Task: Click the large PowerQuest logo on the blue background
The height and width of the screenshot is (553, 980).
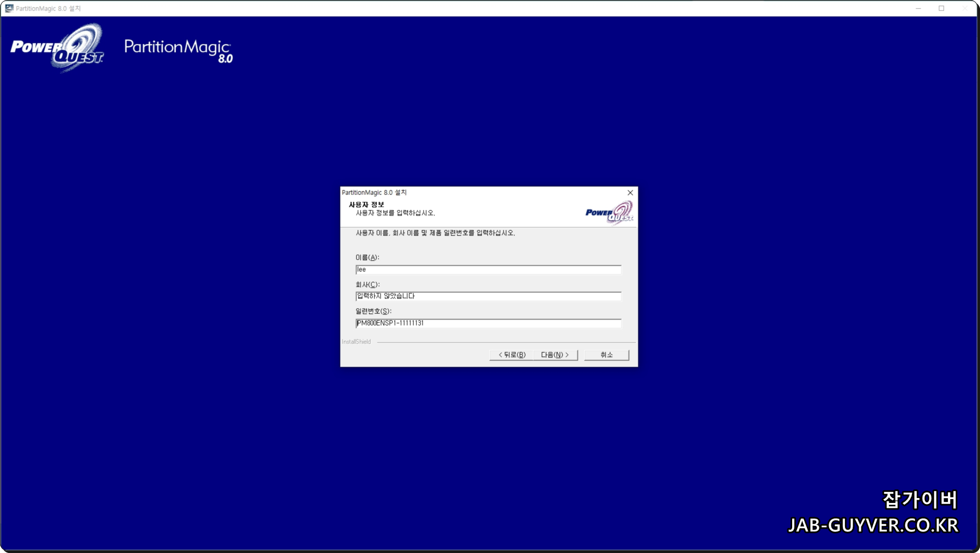Action: [x=57, y=48]
